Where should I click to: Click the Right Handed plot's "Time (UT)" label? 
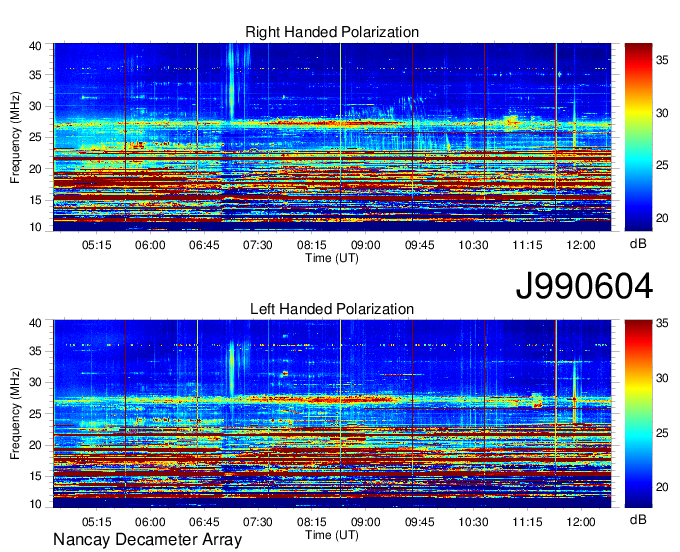click(x=332, y=258)
